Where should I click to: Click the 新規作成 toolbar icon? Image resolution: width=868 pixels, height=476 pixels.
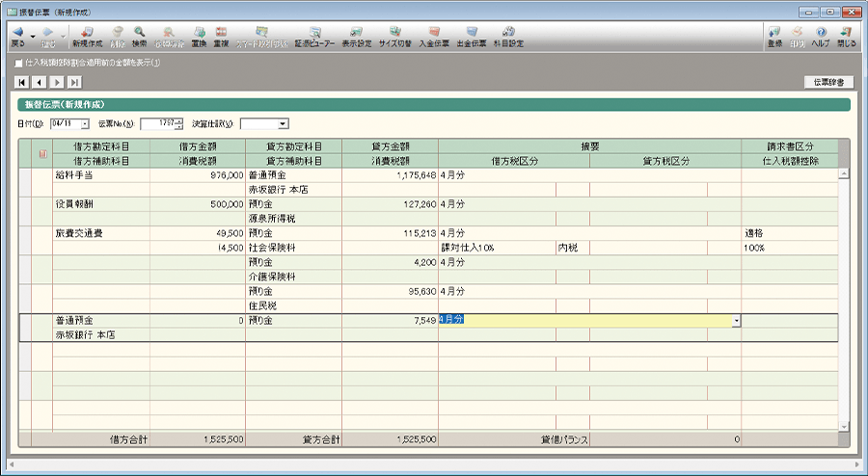pos(85,37)
